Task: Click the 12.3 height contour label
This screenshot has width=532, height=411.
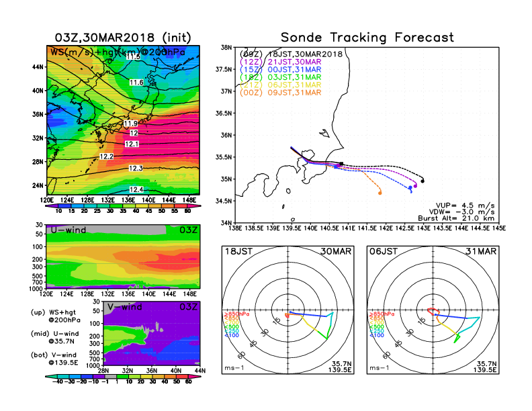Action: click(136, 168)
